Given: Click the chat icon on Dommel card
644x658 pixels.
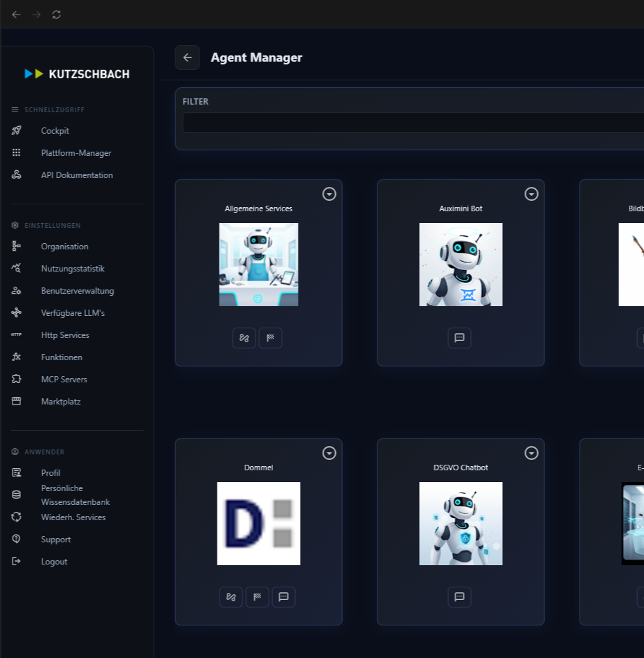Looking at the screenshot, I should [284, 597].
